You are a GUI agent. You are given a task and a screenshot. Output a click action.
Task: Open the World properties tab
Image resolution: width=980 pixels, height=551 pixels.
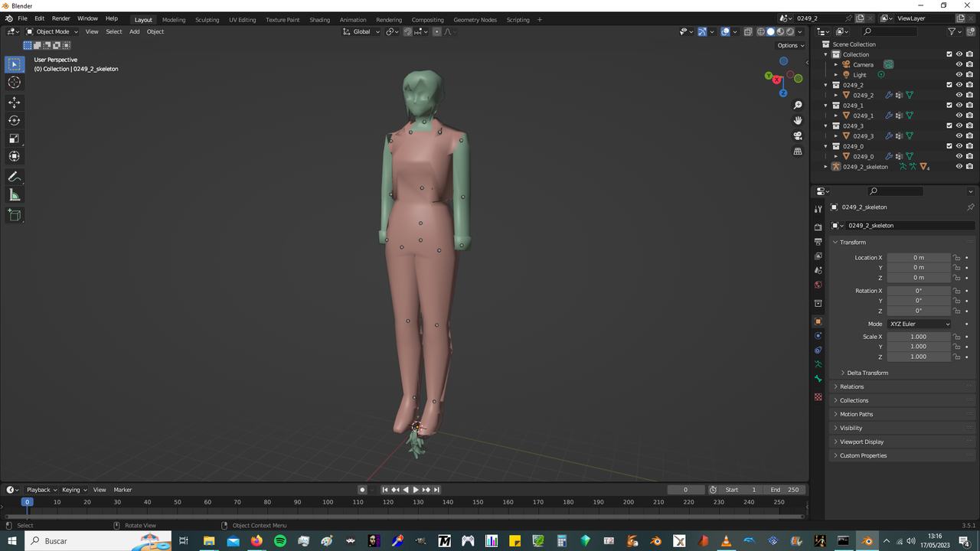818,285
